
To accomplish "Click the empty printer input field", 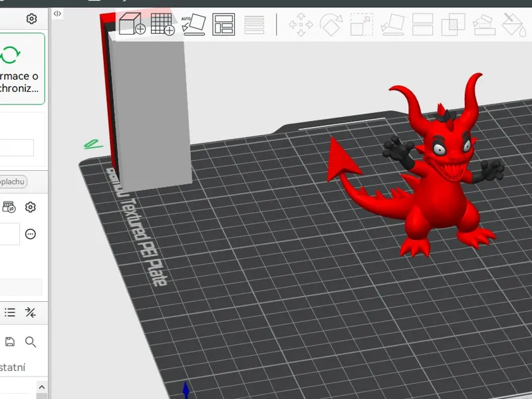I will [16, 148].
